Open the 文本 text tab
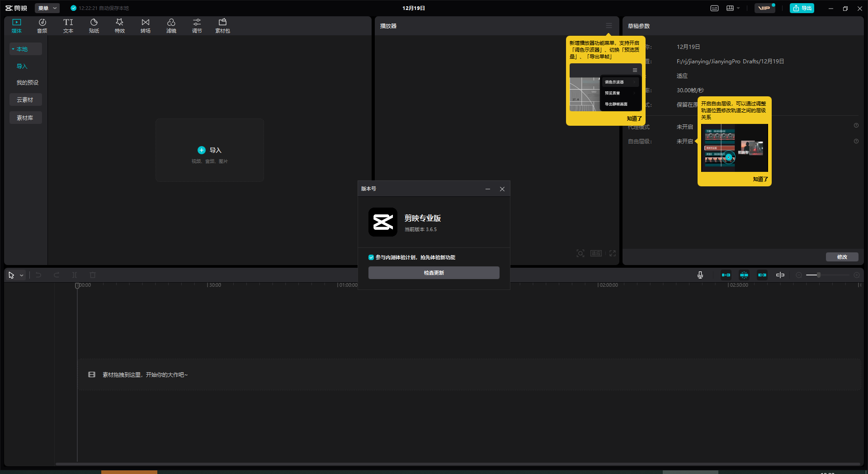Image resolution: width=868 pixels, height=474 pixels. pyautogui.click(x=68, y=26)
